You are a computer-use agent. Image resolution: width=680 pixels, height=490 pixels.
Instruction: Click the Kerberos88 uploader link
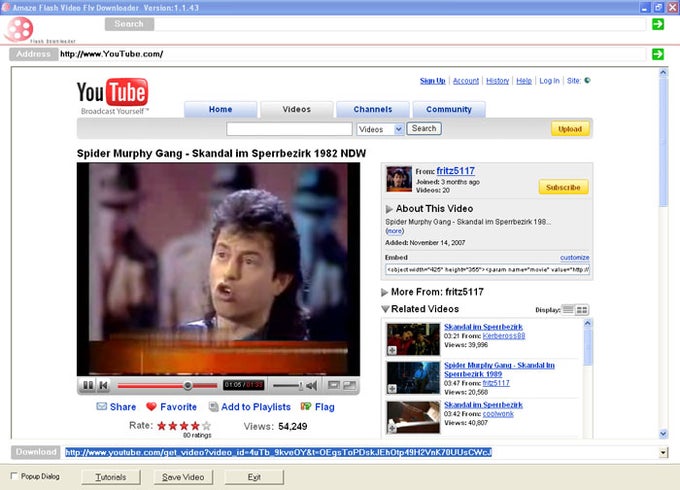coord(503,336)
